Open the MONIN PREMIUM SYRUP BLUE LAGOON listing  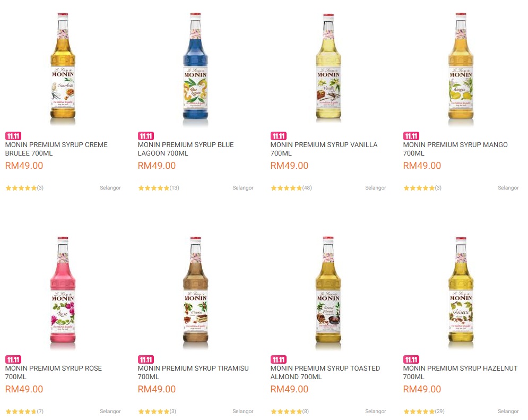185,148
